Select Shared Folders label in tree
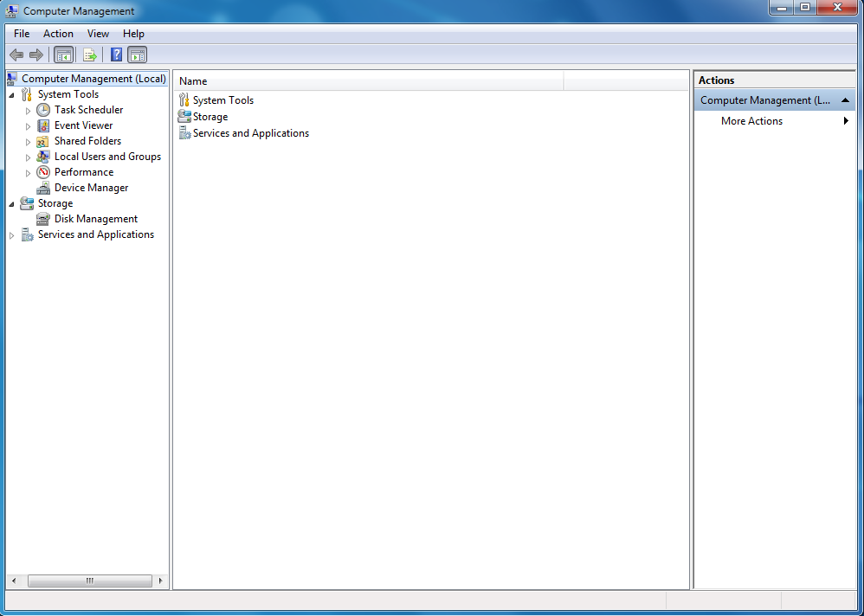The height and width of the screenshot is (616, 864). [87, 142]
